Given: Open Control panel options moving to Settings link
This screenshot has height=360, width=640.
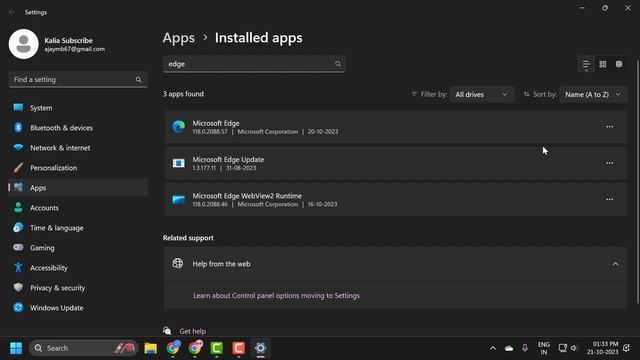Looking at the screenshot, I should pos(276,296).
